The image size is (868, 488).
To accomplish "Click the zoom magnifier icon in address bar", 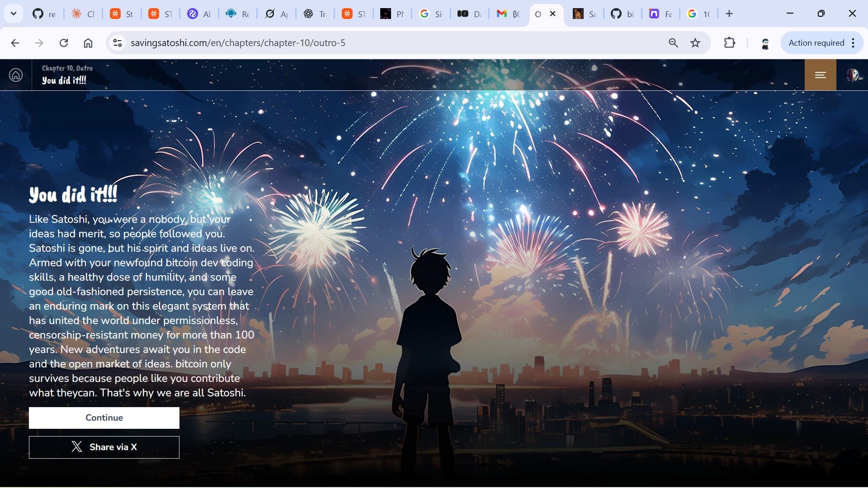I will coord(673,43).
